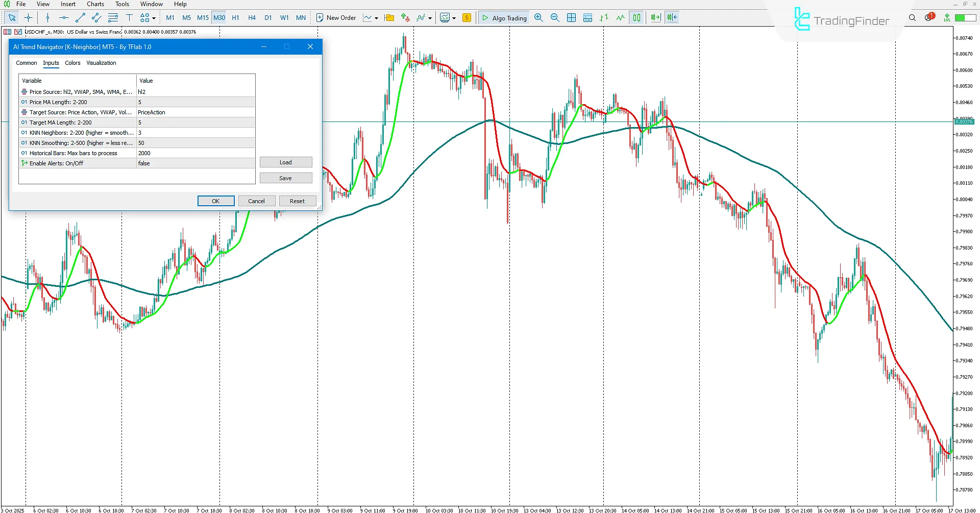Save the indicator input settings
The height and width of the screenshot is (513, 980).
pyautogui.click(x=286, y=178)
